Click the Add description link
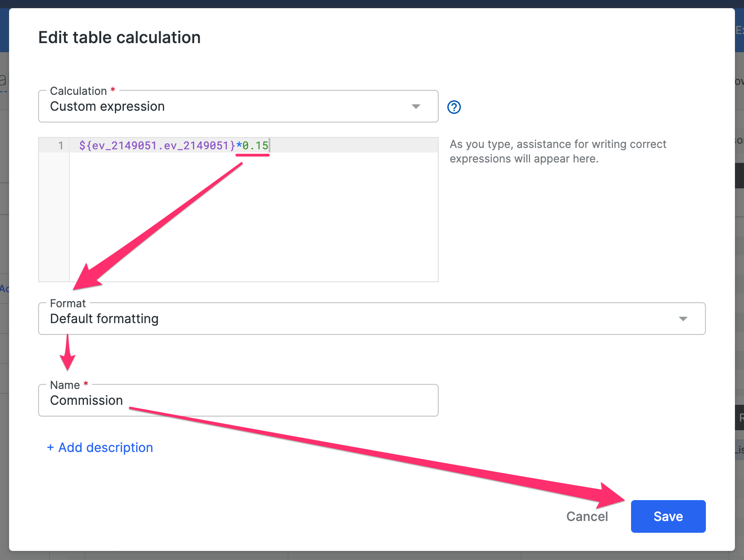Viewport: 744px width, 560px height. coord(100,447)
